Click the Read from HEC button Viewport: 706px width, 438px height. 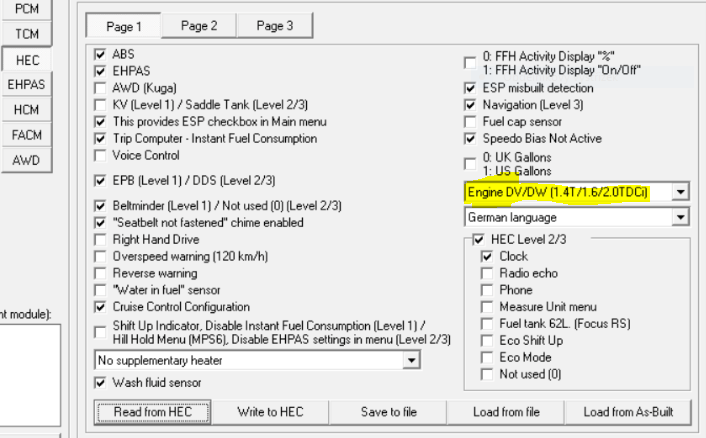click(x=153, y=412)
